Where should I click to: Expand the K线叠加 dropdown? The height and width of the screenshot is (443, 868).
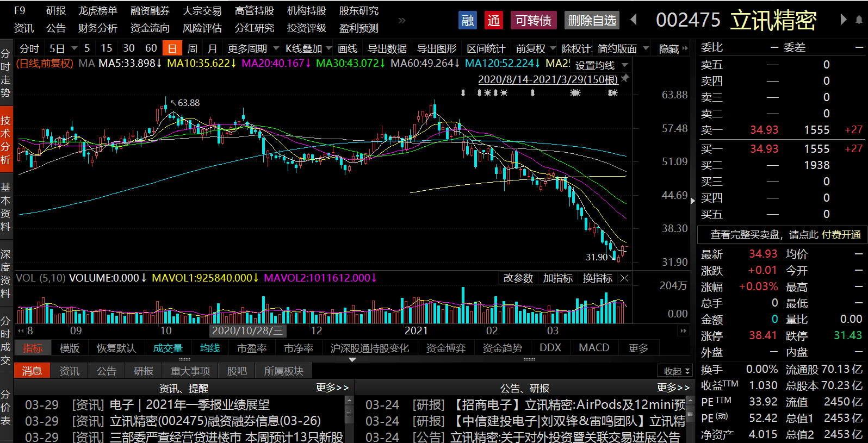coord(329,48)
